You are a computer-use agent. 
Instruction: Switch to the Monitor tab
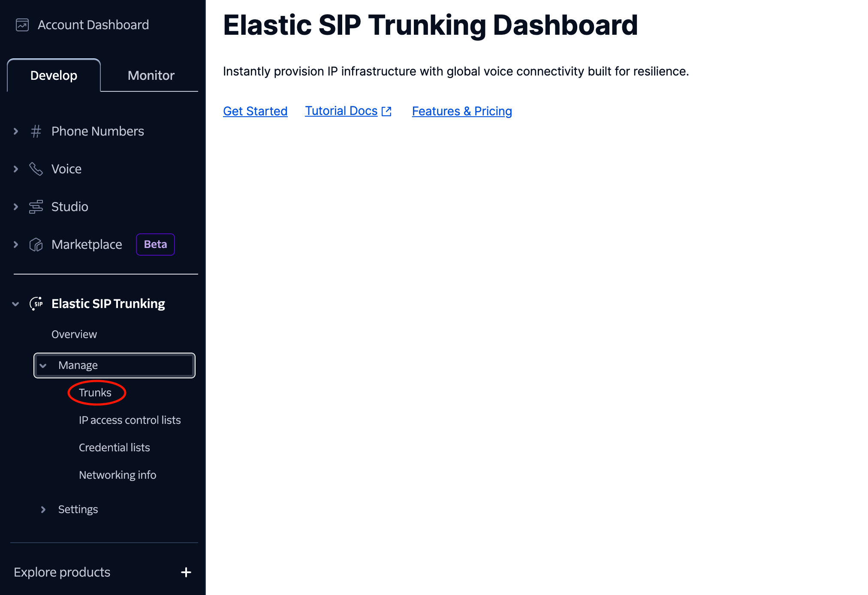point(151,76)
